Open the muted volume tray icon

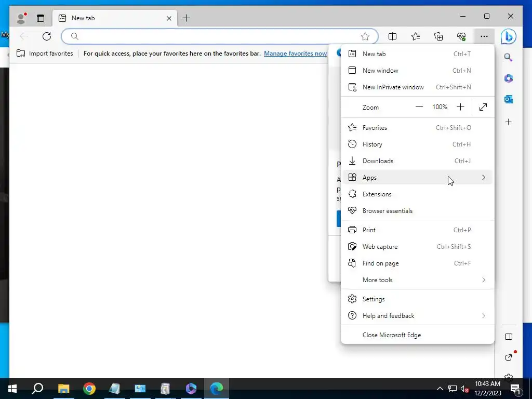click(464, 389)
